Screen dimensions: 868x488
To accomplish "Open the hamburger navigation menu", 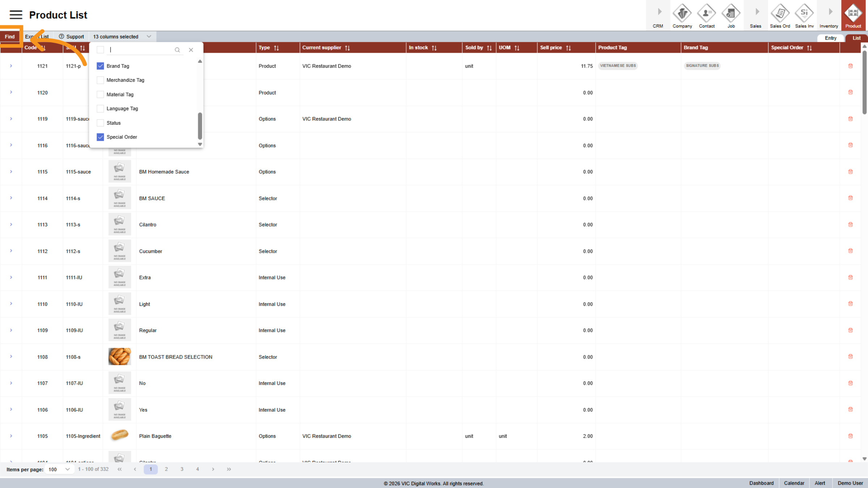I will point(16,15).
